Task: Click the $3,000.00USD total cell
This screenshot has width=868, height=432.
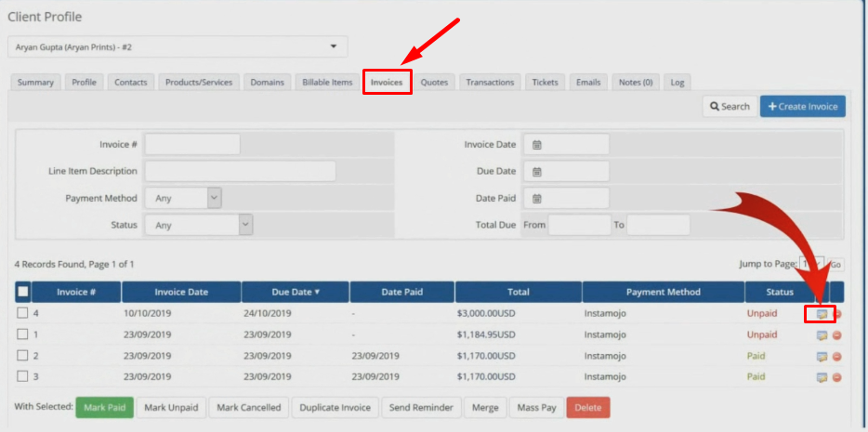Action: [x=486, y=313]
